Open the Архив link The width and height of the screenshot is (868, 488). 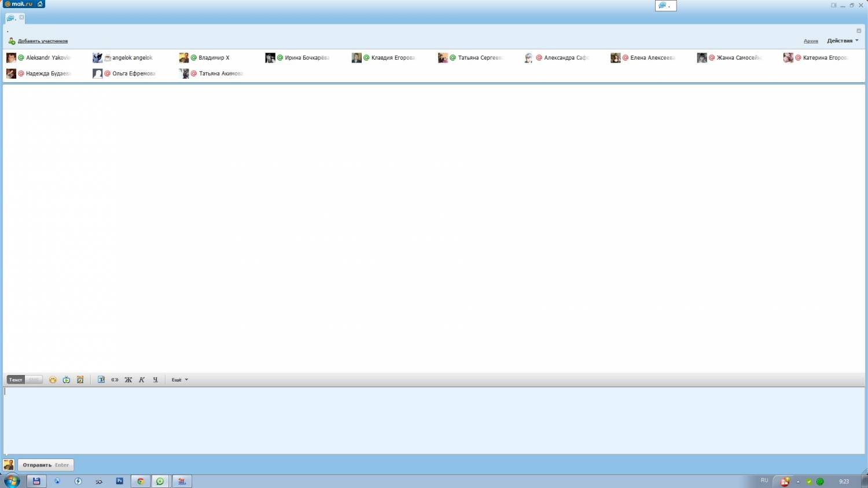[x=811, y=41]
